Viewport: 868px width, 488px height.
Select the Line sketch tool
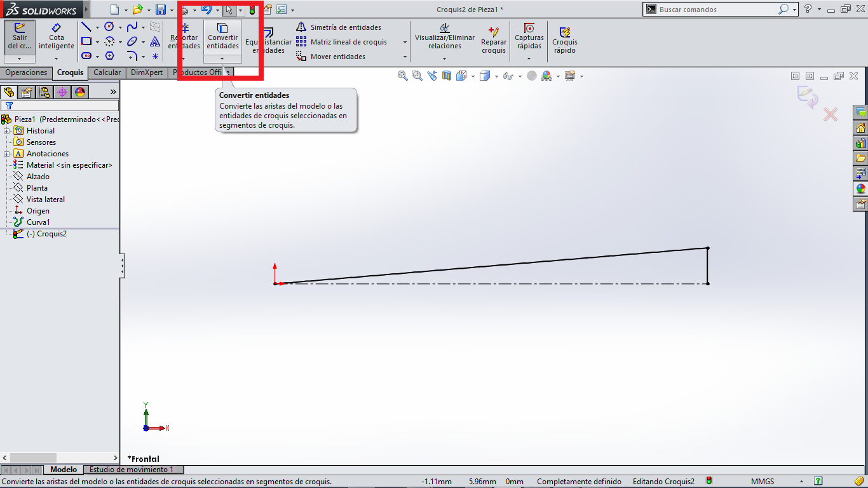(86, 27)
